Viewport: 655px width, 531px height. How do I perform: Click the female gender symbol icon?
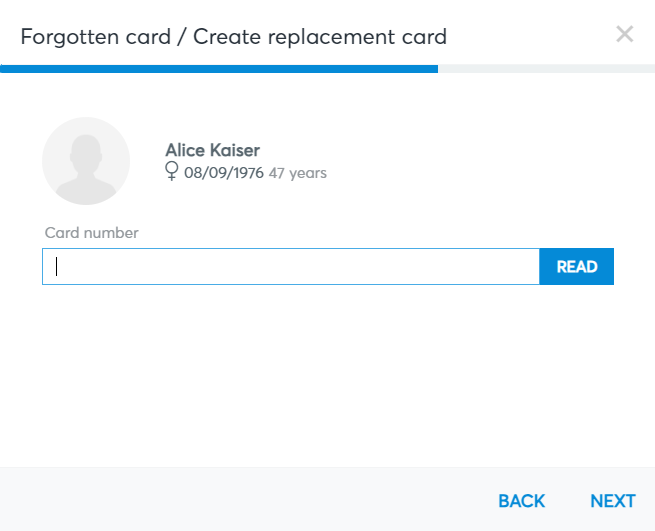click(171, 171)
